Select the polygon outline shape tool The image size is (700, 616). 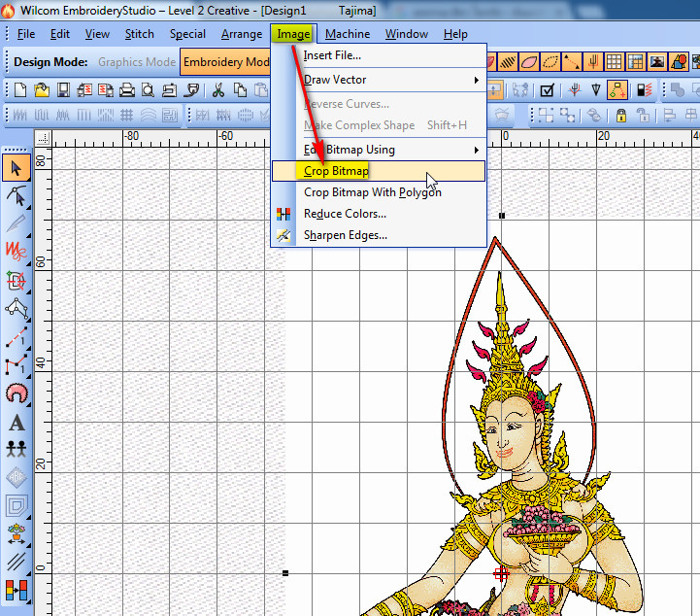tap(17, 308)
